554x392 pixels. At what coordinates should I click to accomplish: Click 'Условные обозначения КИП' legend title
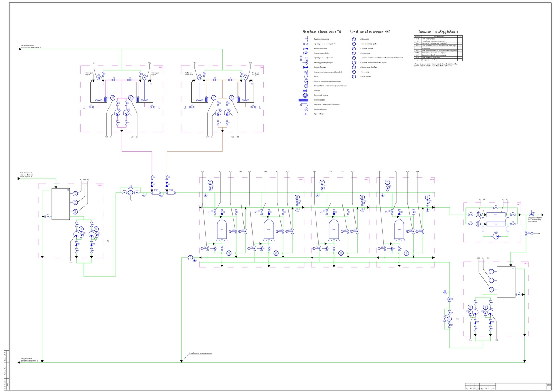[x=370, y=32]
